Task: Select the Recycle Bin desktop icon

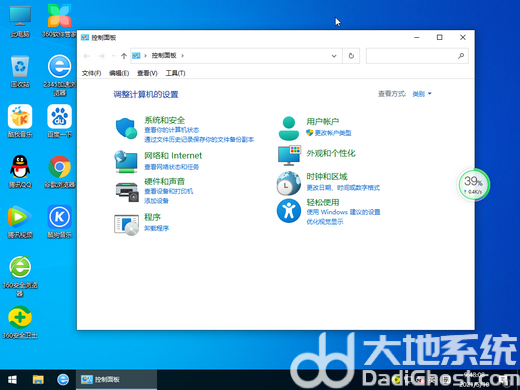Action: pos(20,71)
